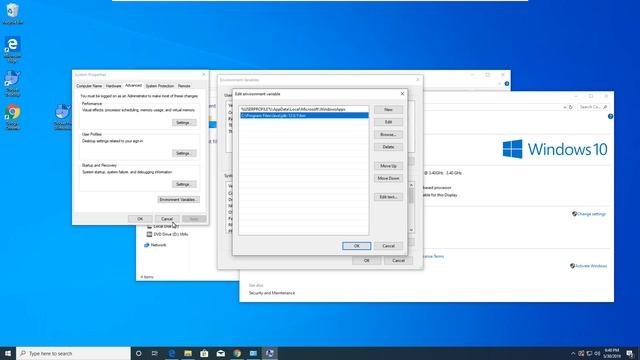Viewport: 640px width, 360px height.
Task: Confirm Edit environment variable dialog with OK
Action: pos(356,246)
